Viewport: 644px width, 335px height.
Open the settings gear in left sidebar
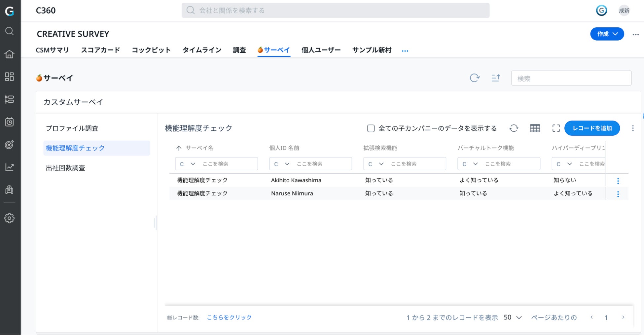click(10, 218)
